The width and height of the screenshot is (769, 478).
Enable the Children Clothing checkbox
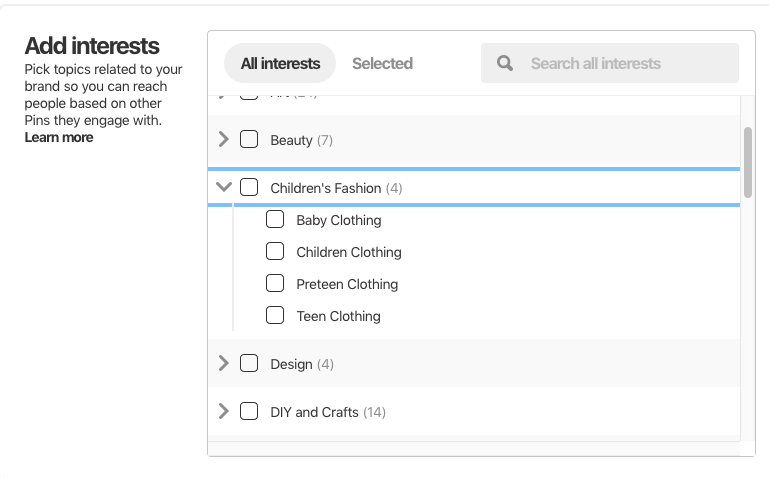[275, 251]
